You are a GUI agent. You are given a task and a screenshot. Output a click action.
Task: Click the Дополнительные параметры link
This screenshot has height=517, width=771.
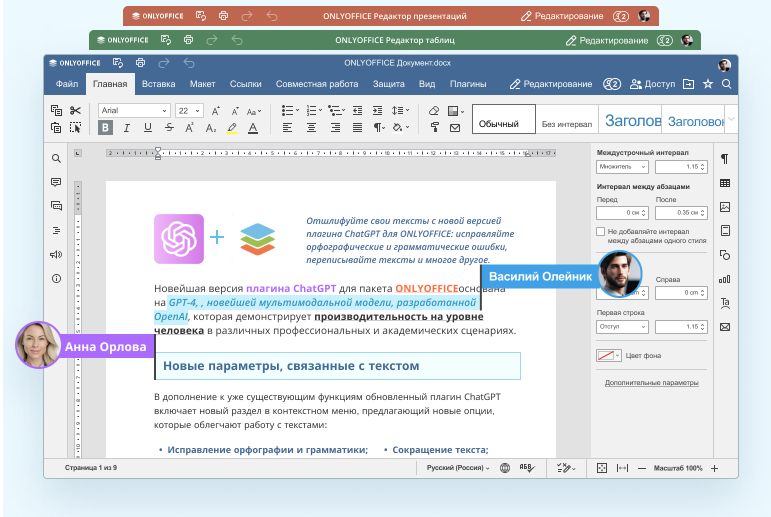652,383
